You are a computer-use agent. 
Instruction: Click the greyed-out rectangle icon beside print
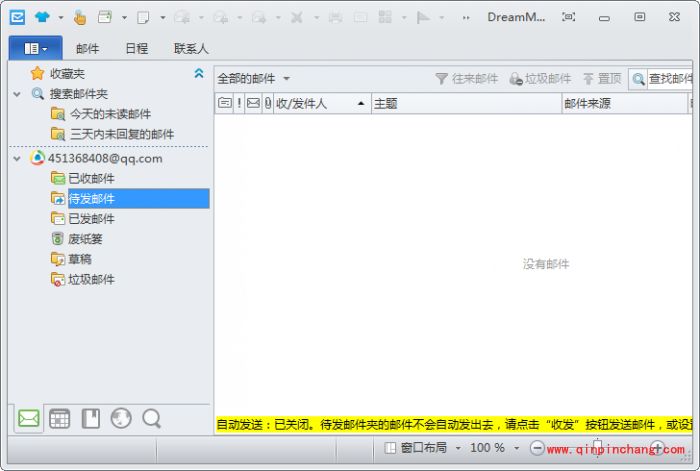pos(360,17)
